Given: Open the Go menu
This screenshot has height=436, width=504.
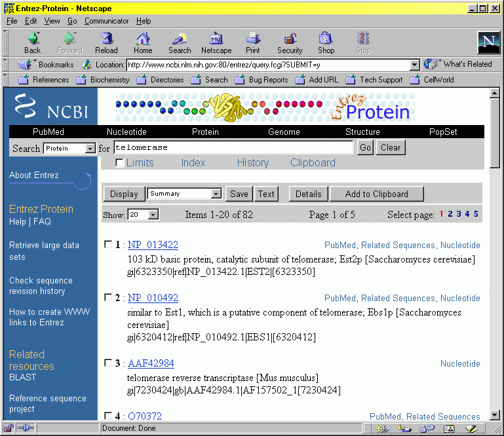Looking at the screenshot, I should tap(72, 21).
